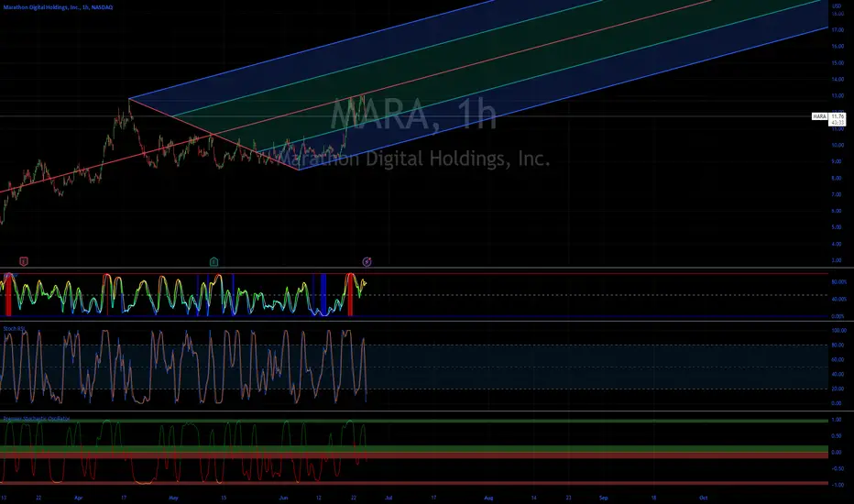Select the Premier Stochastic Oscillator indicator label

37,419
